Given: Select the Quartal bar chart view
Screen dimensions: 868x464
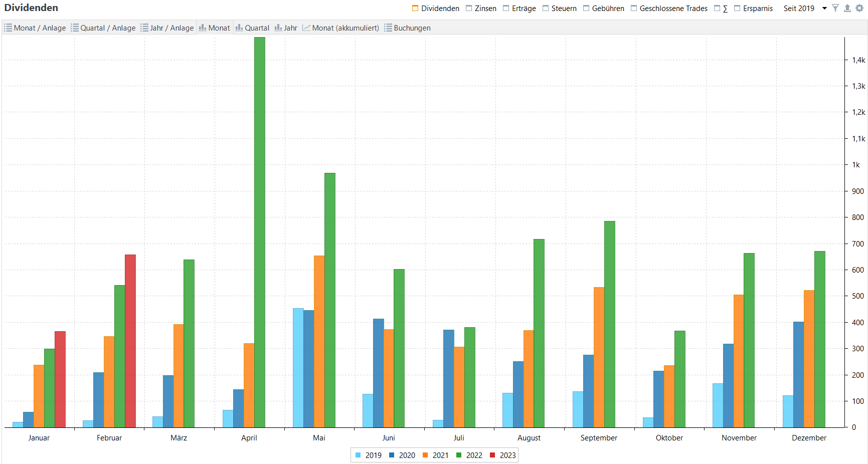Looking at the screenshot, I should [x=252, y=28].
